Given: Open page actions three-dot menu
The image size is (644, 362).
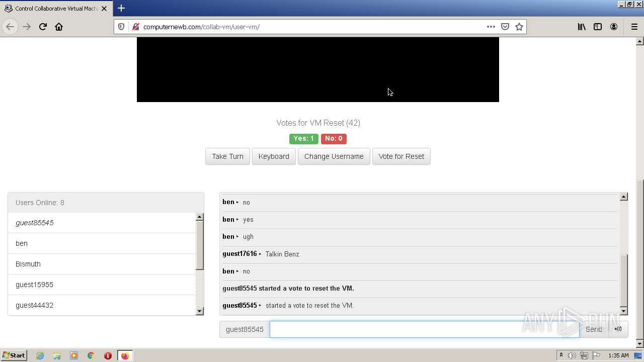Looking at the screenshot, I should [x=491, y=27].
